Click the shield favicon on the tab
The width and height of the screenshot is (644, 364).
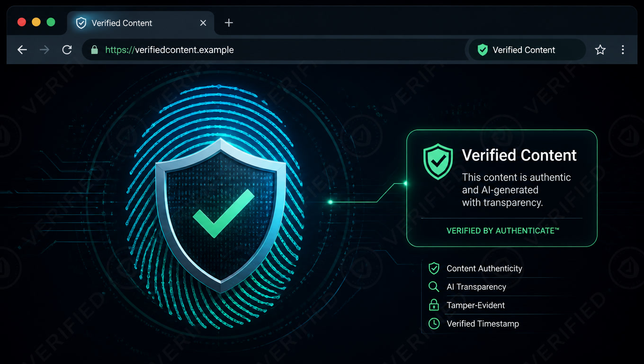click(81, 23)
